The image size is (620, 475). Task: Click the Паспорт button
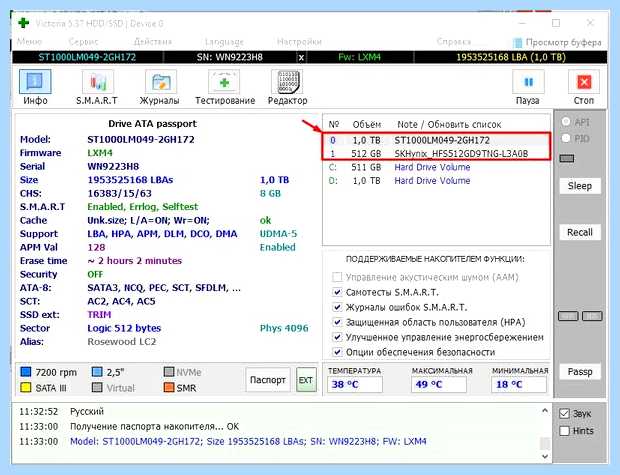click(x=268, y=380)
